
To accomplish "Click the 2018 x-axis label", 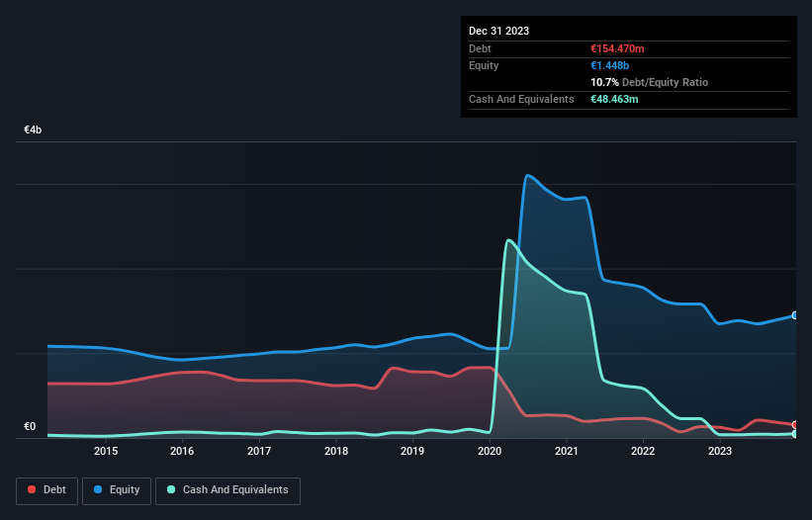I will [x=336, y=451].
